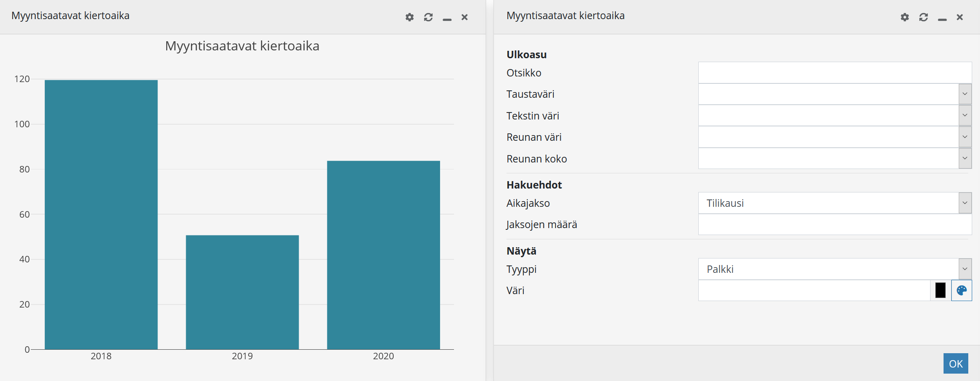Refresh the left chart panel
Image resolution: width=980 pixels, height=381 pixels.
click(x=428, y=17)
